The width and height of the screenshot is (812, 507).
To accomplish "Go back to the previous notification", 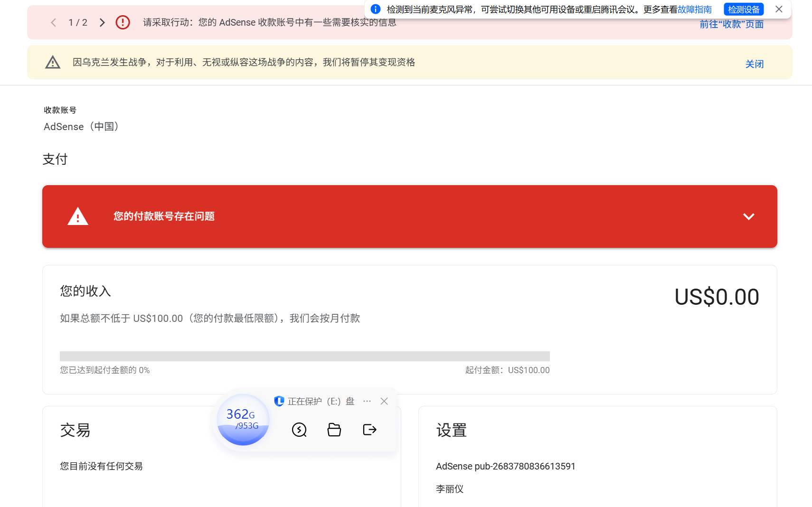I will 53,22.
